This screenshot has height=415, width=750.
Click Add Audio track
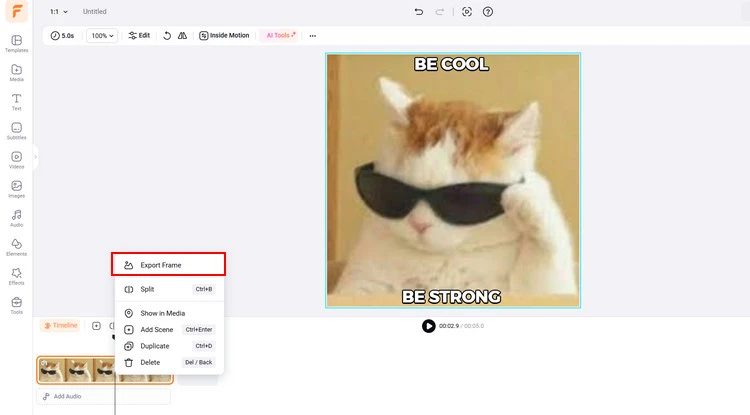[x=103, y=396]
